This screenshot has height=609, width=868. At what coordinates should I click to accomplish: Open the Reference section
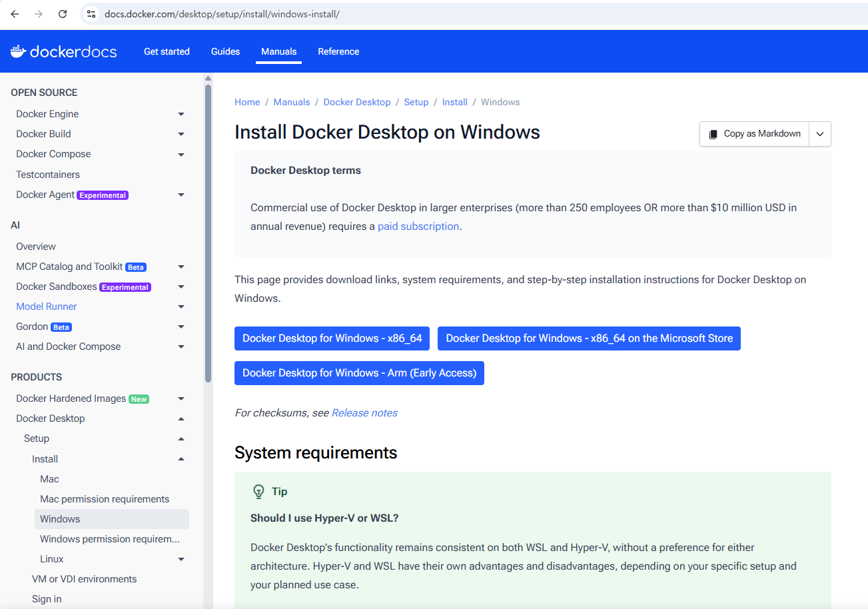(x=338, y=51)
